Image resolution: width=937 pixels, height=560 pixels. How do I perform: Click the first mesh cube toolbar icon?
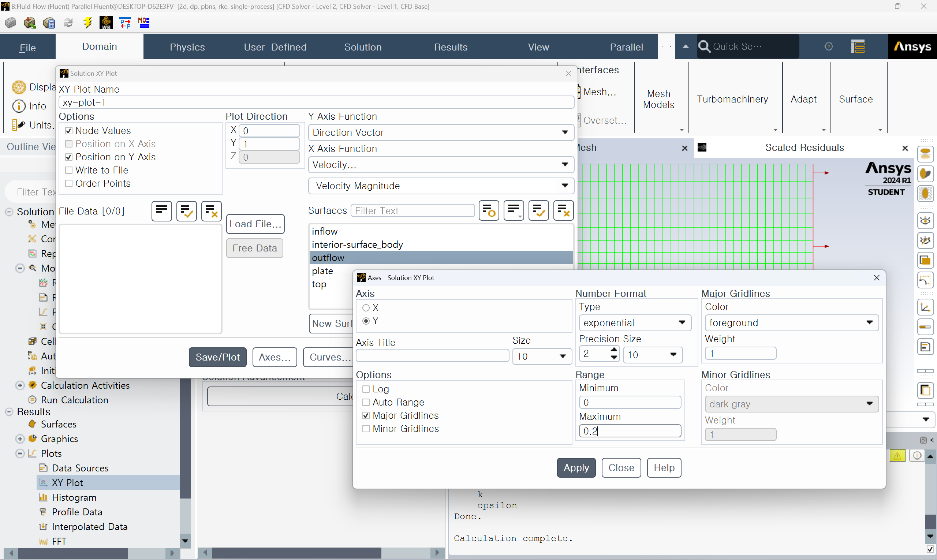point(11,23)
